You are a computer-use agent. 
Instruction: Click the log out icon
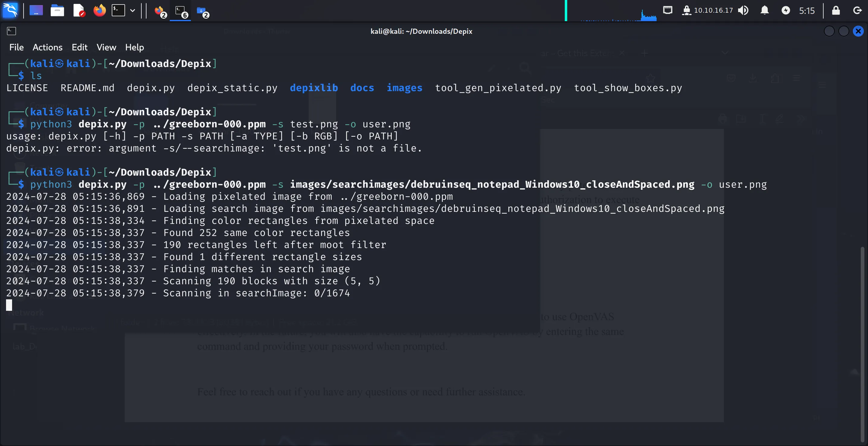[857, 11]
